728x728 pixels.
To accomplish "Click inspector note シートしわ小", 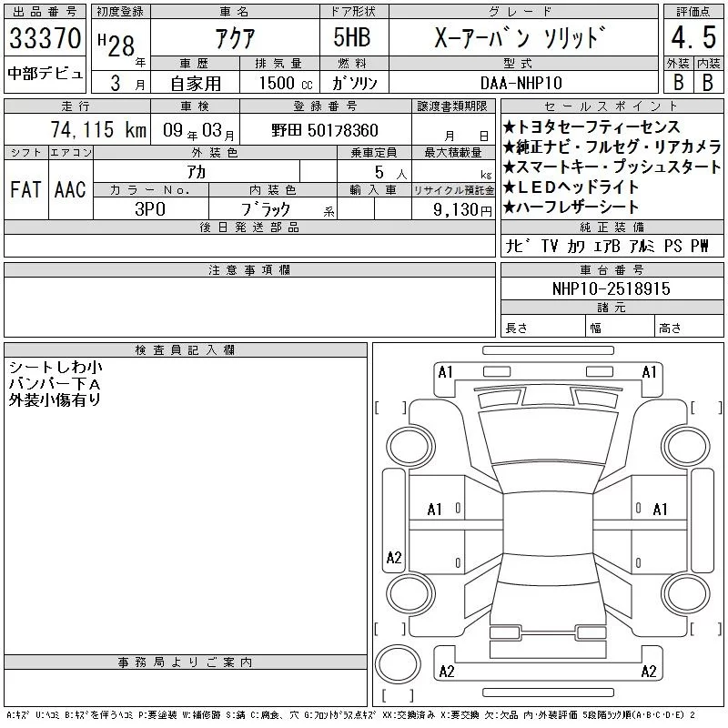I will click(x=56, y=368).
